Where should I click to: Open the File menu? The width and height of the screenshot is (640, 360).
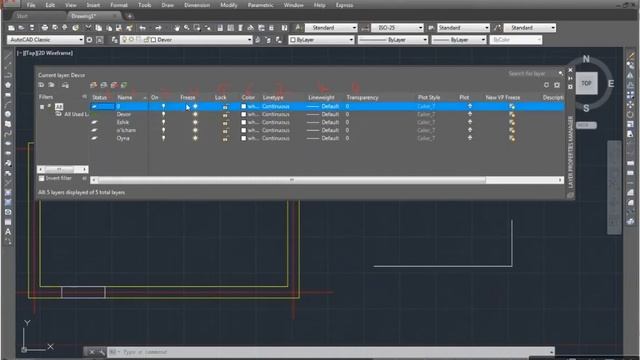[x=31, y=5]
